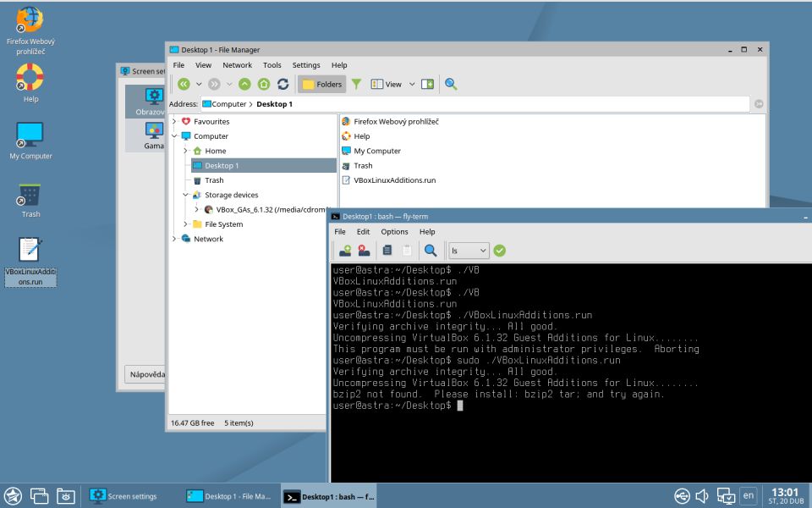Select Trash in folder tree
Viewport: 812px width, 508px height.
coord(214,179)
